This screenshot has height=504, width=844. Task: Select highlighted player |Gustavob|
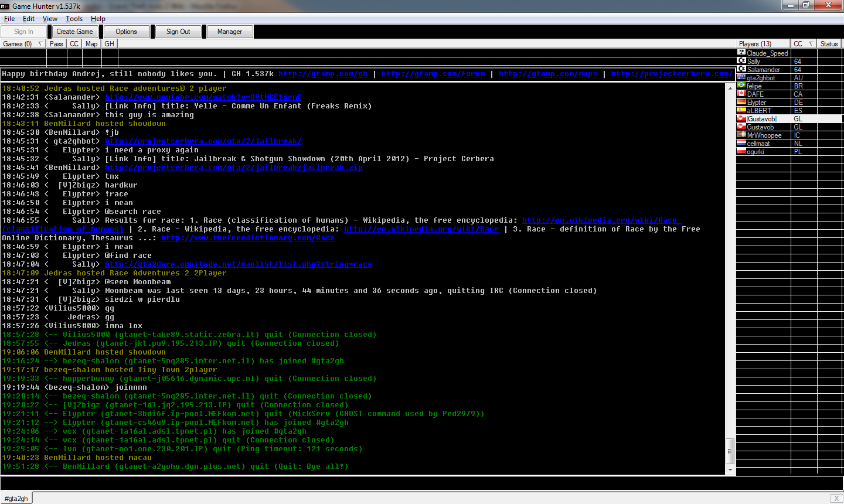[x=761, y=118]
